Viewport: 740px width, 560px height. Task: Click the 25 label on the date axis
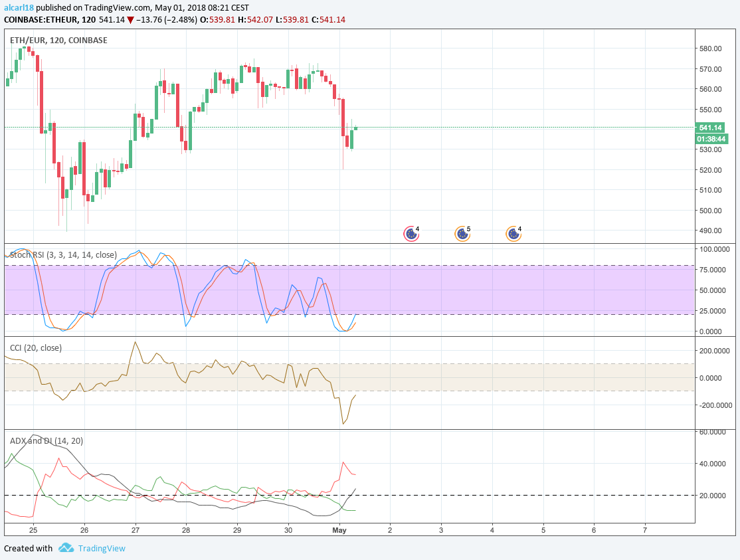(x=33, y=530)
